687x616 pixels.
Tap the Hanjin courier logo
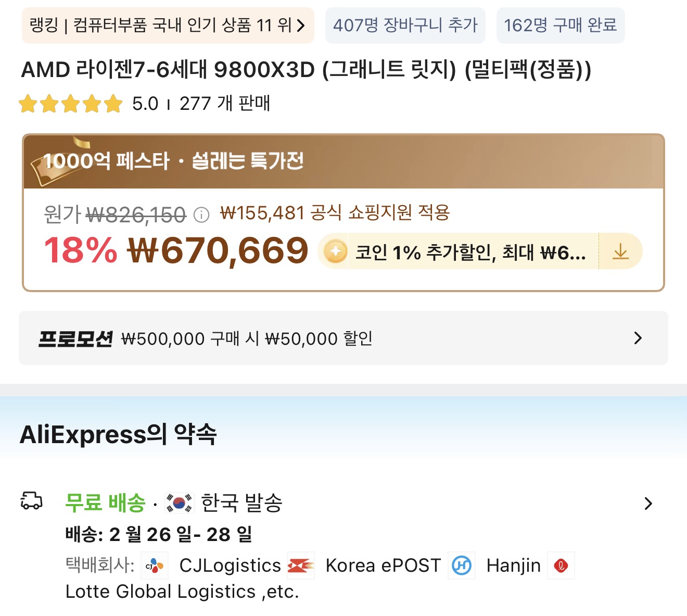point(462,565)
